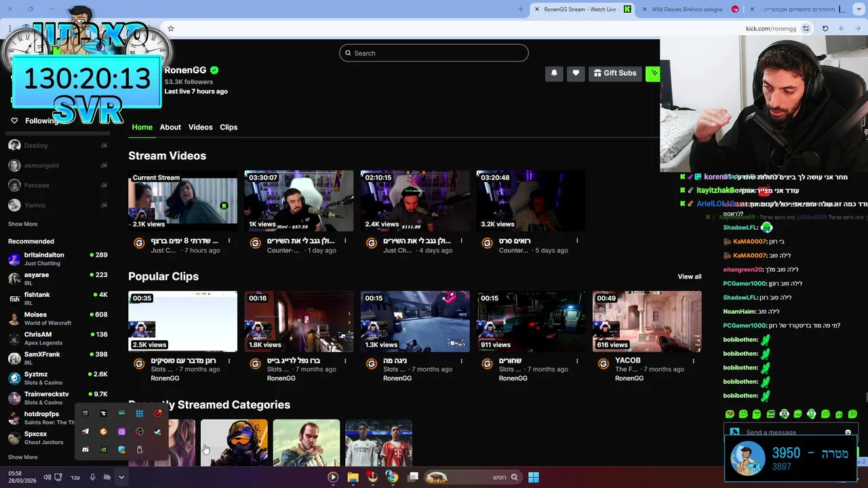Play the 00:15 clip with 1.3K views
The width and height of the screenshot is (868, 488).
[415, 321]
